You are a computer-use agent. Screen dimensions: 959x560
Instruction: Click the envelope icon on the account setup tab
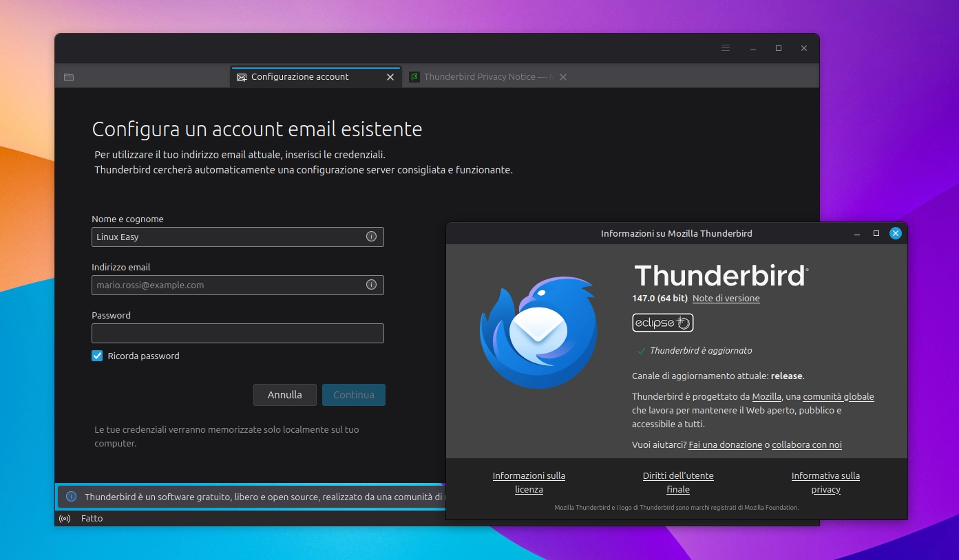(241, 77)
